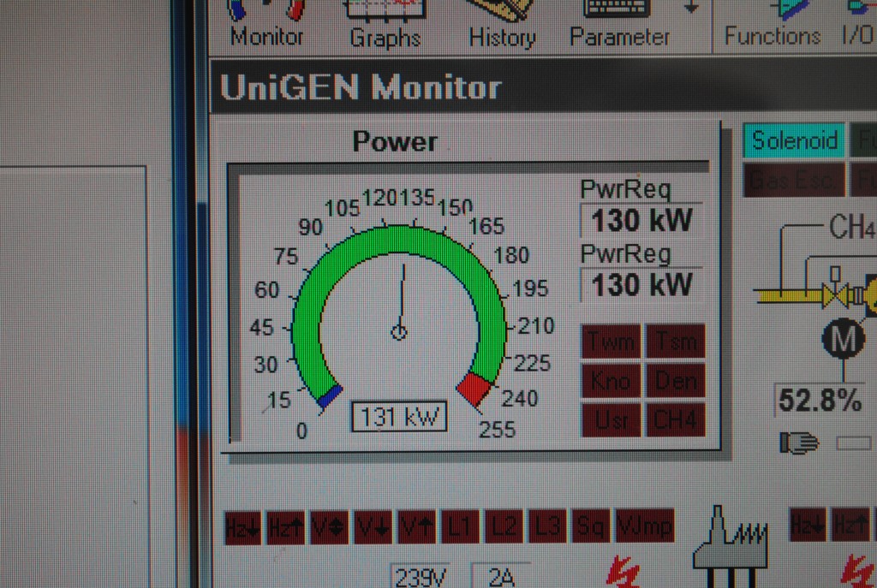Click the V up-down indicator
877x588 pixels.
click(330, 526)
